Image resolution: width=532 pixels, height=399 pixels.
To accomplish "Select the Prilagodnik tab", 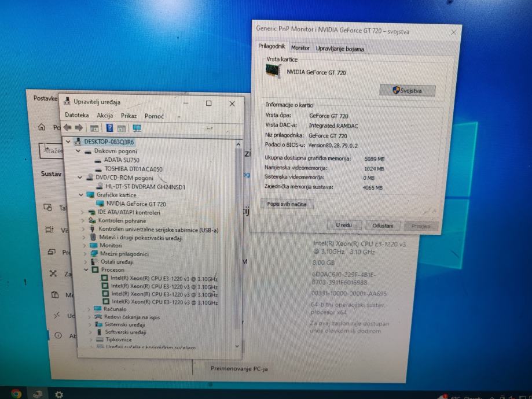I will [271, 46].
